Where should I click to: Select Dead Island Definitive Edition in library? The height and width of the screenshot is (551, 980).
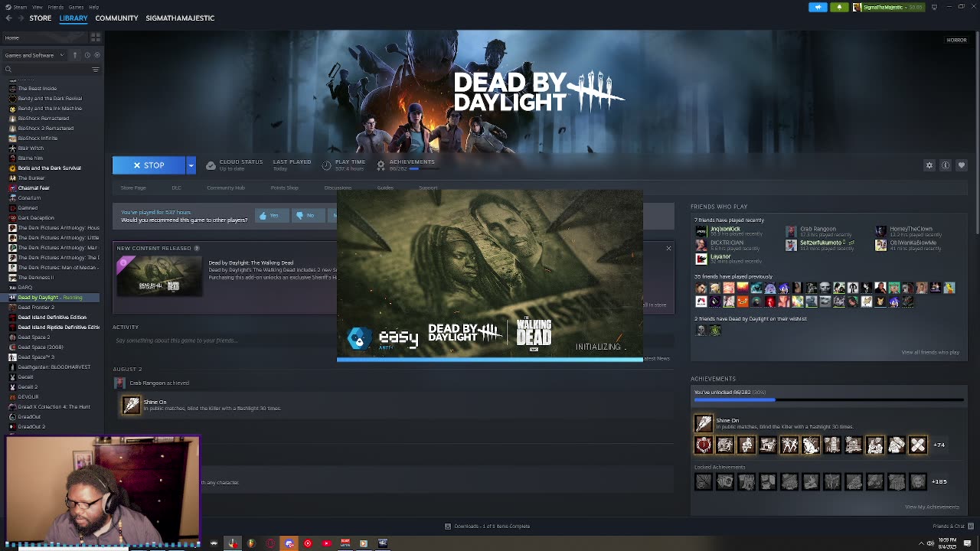click(x=51, y=317)
